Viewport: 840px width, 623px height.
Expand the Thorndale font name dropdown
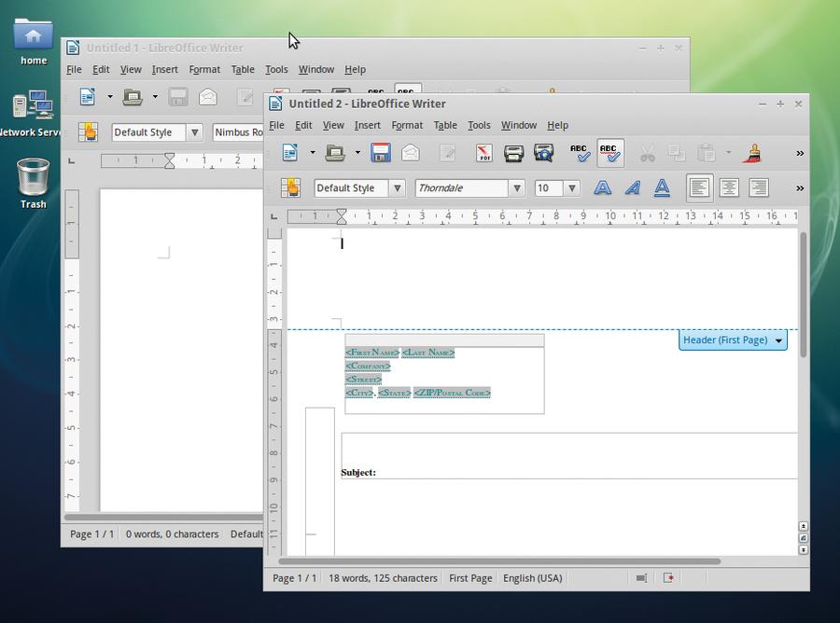(x=517, y=187)
